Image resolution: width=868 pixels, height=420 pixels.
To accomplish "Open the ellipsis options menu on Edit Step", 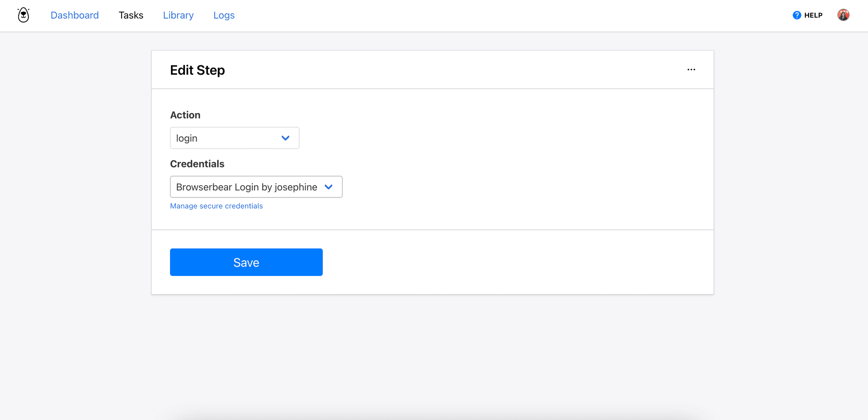I will (x=691, y=69).
